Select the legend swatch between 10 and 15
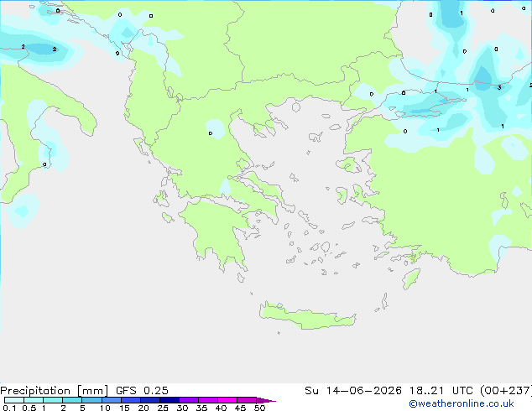The width and height of the screenshot is (532, 411). (111, 400)
